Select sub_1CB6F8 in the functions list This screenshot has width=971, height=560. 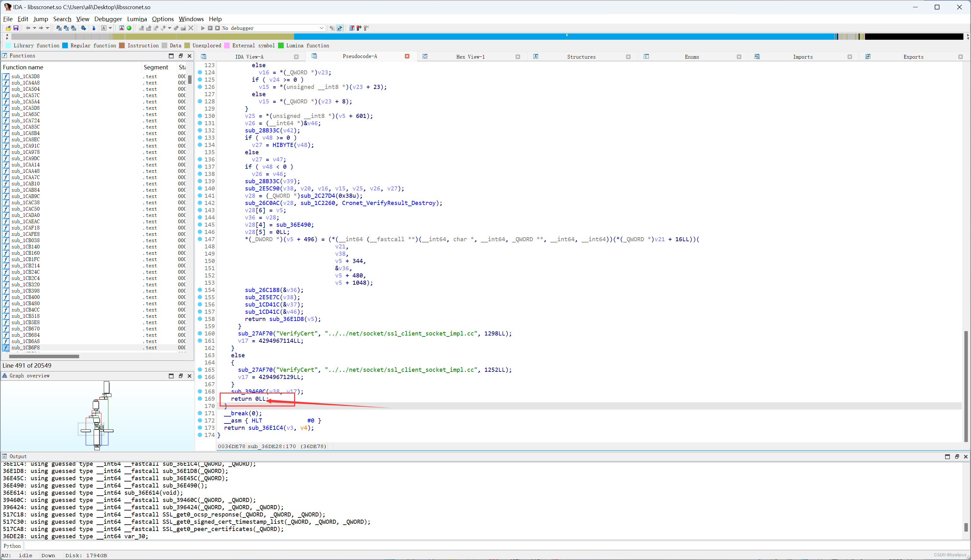coord(25,347)
